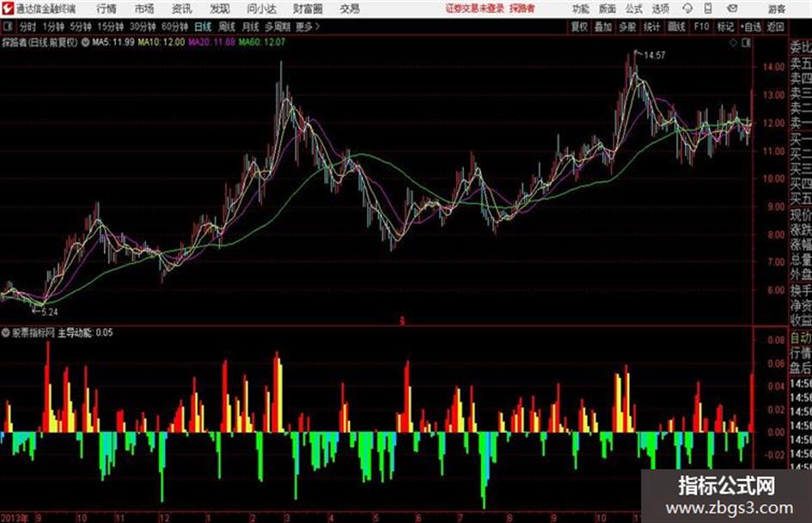Image resolution: width=812 pixels, height=523 pixels.
Task: Switch to the 周线 weekly tab
Action: [227, 27]
